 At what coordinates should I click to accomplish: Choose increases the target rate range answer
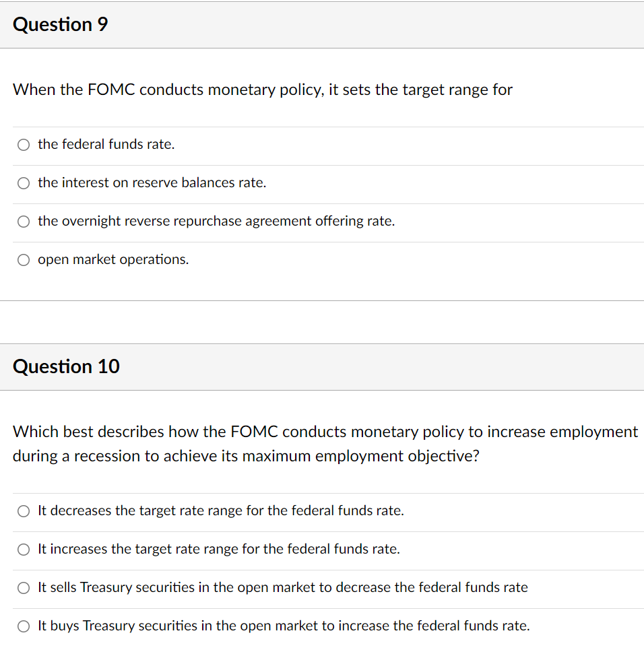point(23,549)
